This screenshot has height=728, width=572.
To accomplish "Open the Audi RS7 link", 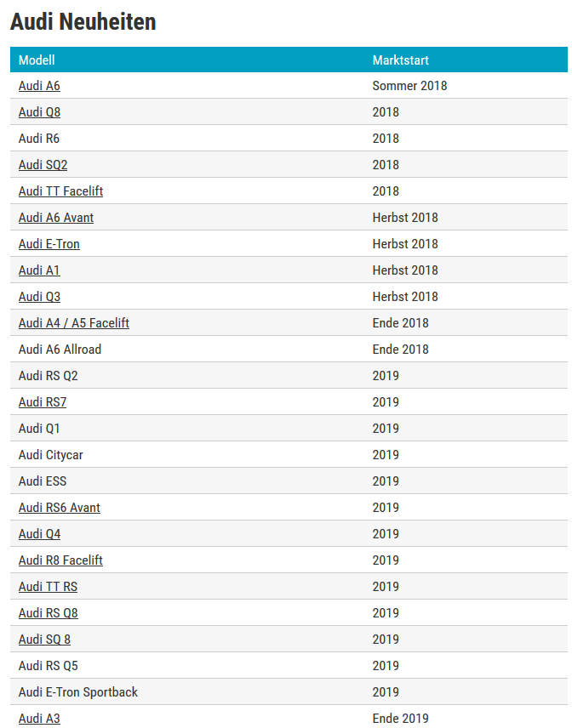I will tap(43, 402).
